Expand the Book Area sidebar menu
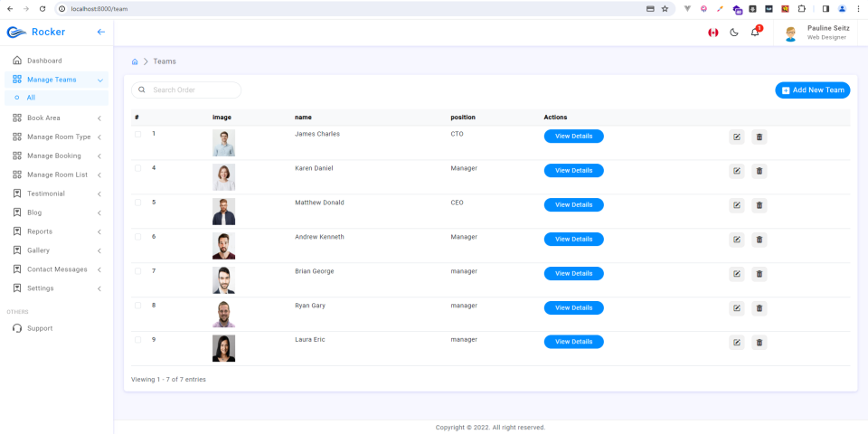 tap(56, 118)
